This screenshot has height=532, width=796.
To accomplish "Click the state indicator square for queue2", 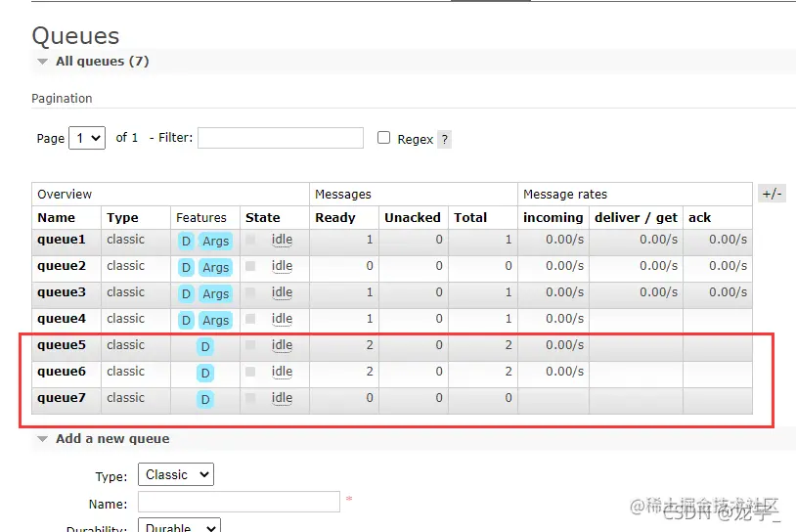I will pyautogui.click(x=250, y=266).
